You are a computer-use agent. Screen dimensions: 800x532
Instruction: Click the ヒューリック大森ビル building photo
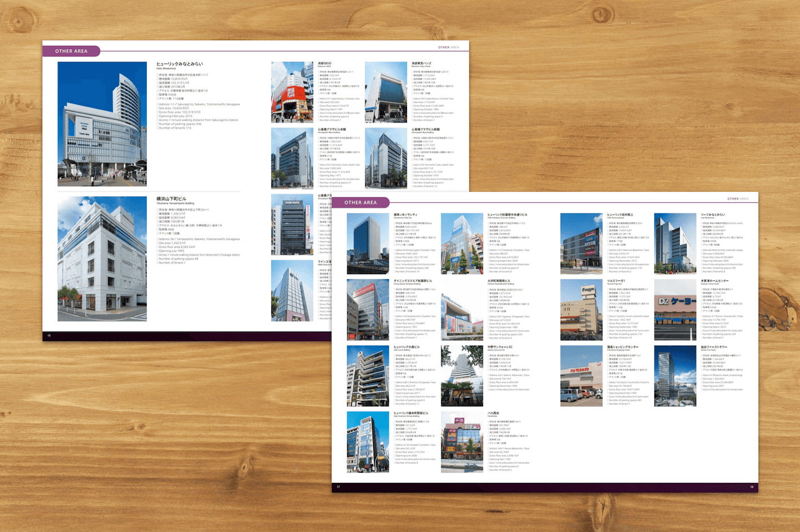(368, 376)
